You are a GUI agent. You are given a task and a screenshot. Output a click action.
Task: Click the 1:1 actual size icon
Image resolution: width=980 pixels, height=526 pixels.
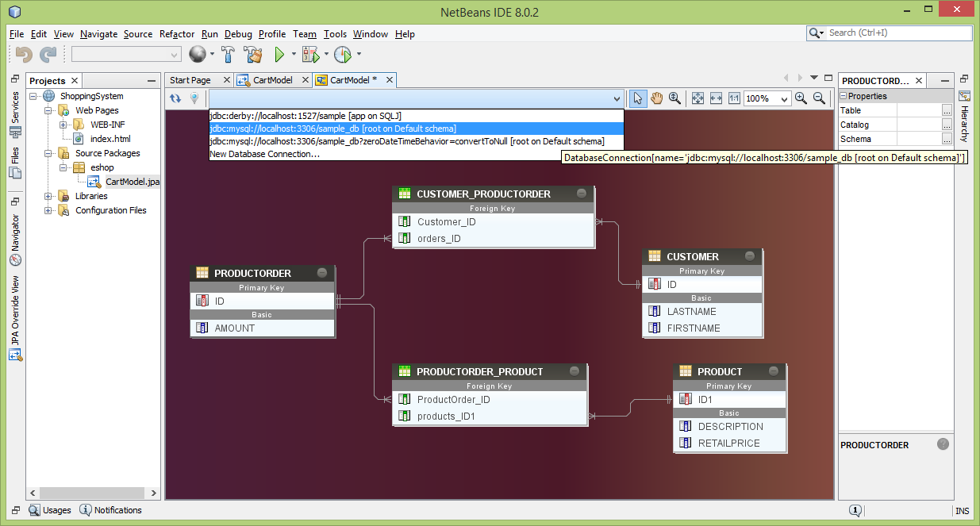coord(734,98)
